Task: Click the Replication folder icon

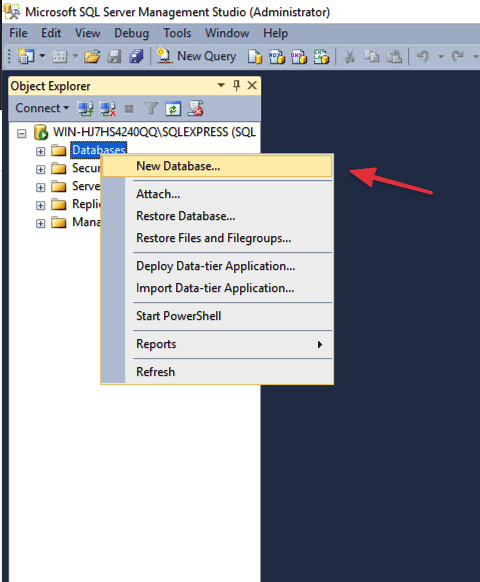Action: coord(59,204)
